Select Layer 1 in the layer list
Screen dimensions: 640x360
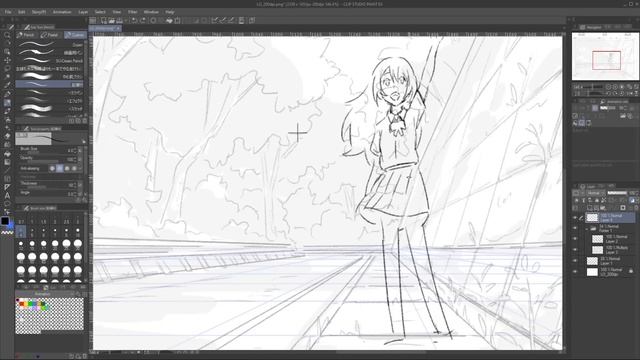[610, 260]
